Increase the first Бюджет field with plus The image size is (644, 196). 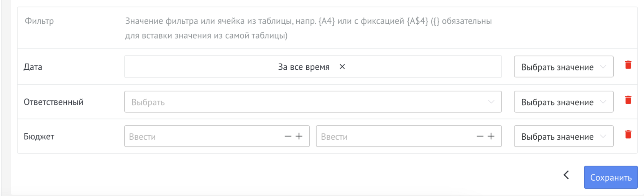[x=299, y=136]
